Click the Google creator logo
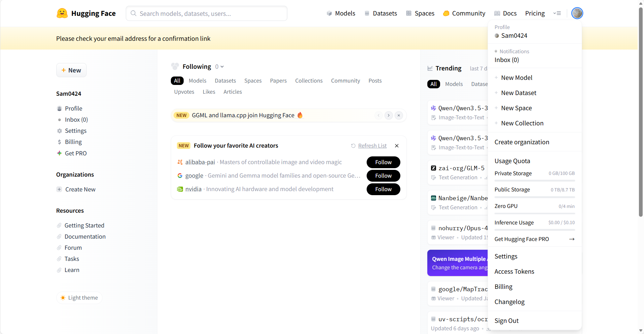This screenshot has height=334, width=644. click(180, 176)
